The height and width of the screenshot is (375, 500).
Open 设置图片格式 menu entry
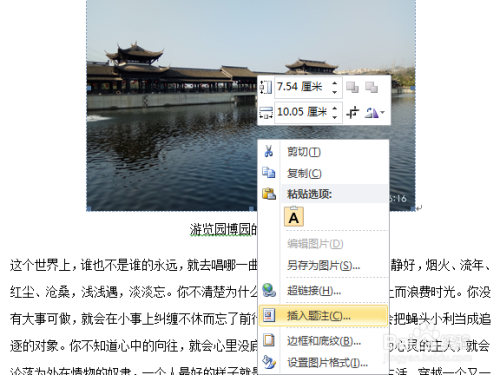pyautogui.click(x=323, y=362)
